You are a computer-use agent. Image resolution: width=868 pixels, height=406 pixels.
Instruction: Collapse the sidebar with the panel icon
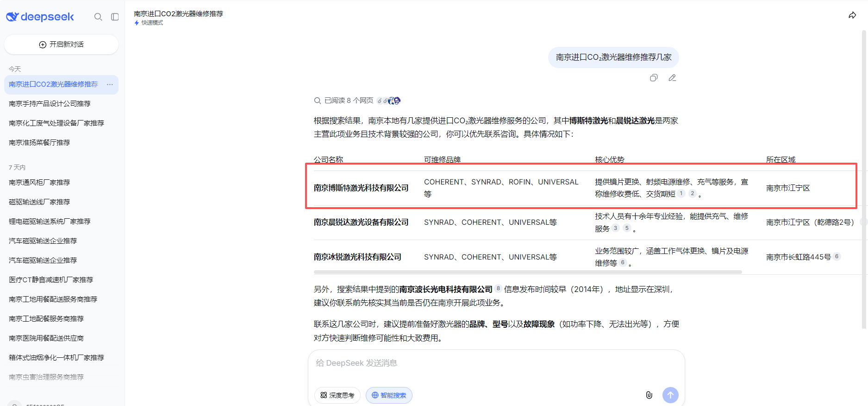[x=115, y=17]
